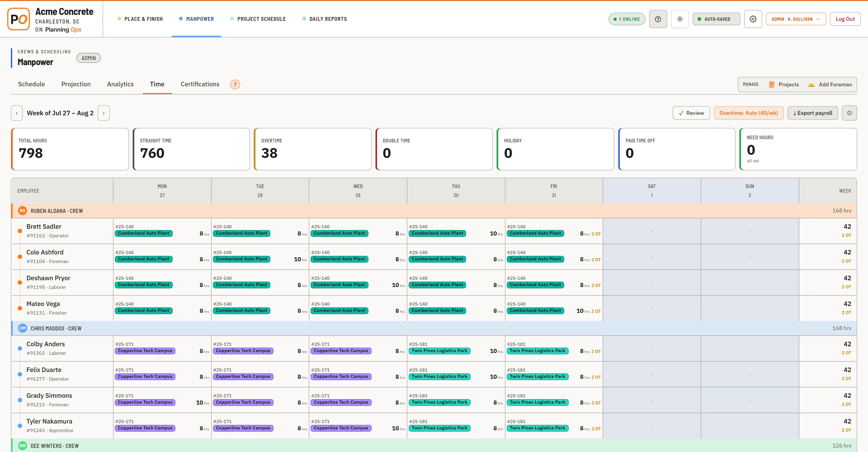Viewport: 868px width, 452px height.
Task: Click the Log Out button
Action: pos(845,19)
